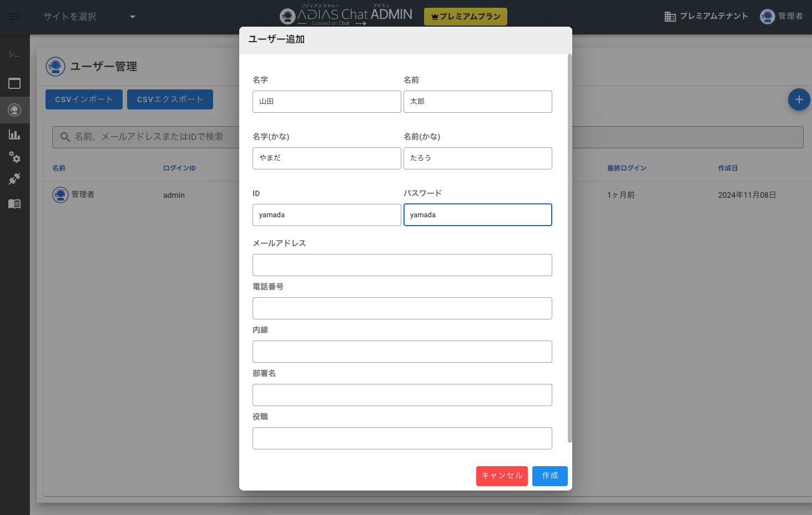Open the サイトを選択 site dropdown
Image resolution: width=812 pixels, height=515 pixels.
[89, 17]
